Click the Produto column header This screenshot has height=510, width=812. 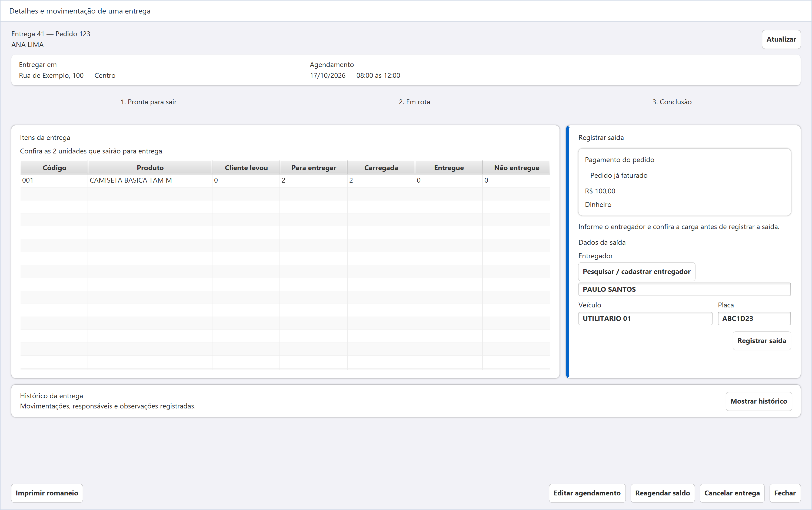point(150,168)
